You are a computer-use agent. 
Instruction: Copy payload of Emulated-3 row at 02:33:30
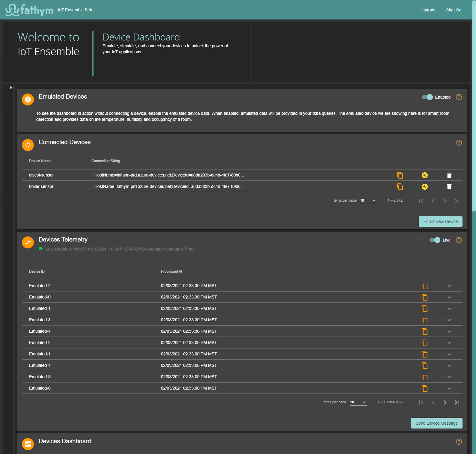pyautogui.click(x=424, y=320)
